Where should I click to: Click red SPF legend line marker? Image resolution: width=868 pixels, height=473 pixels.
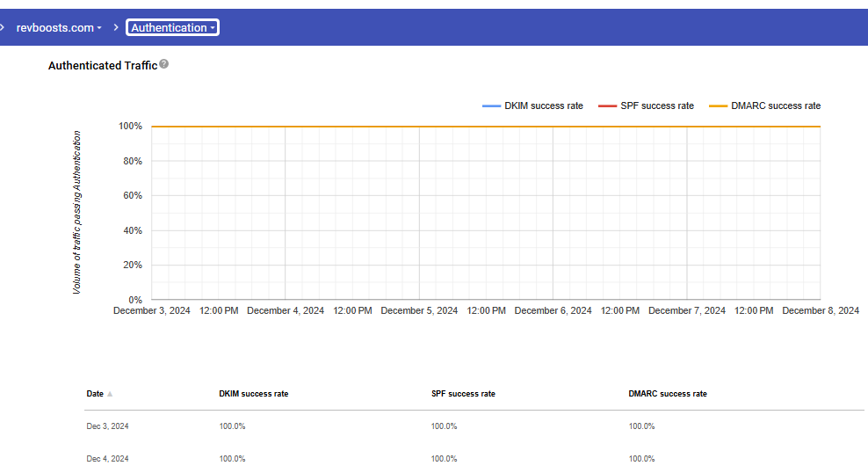point(607,106)
